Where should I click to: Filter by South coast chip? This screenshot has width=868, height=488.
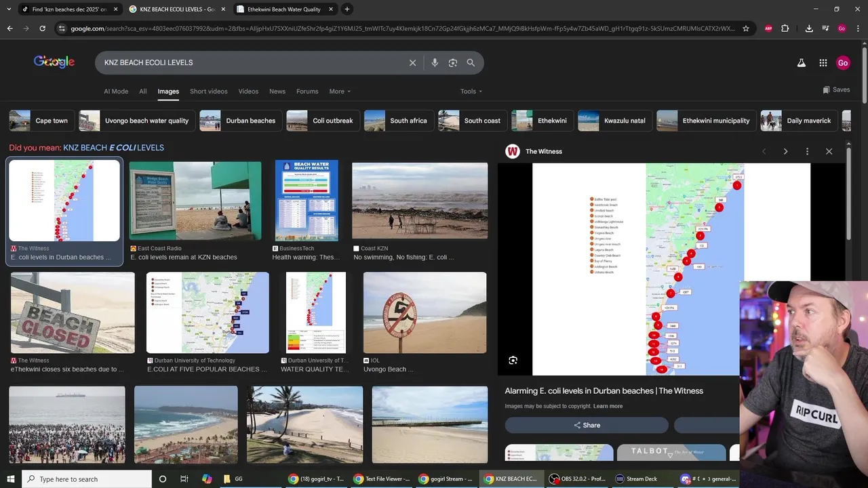[472, 121]
